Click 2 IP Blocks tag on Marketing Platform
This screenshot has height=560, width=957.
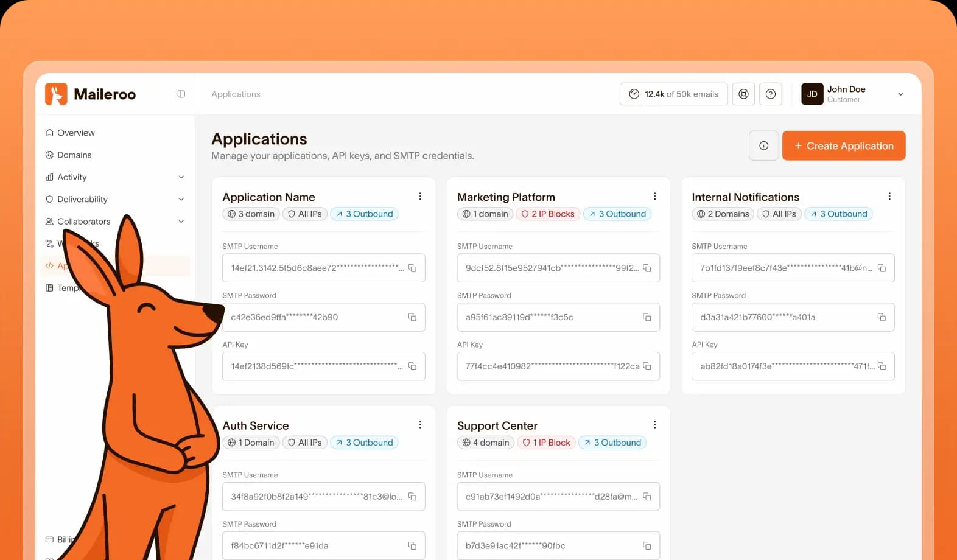click(548, 214)
